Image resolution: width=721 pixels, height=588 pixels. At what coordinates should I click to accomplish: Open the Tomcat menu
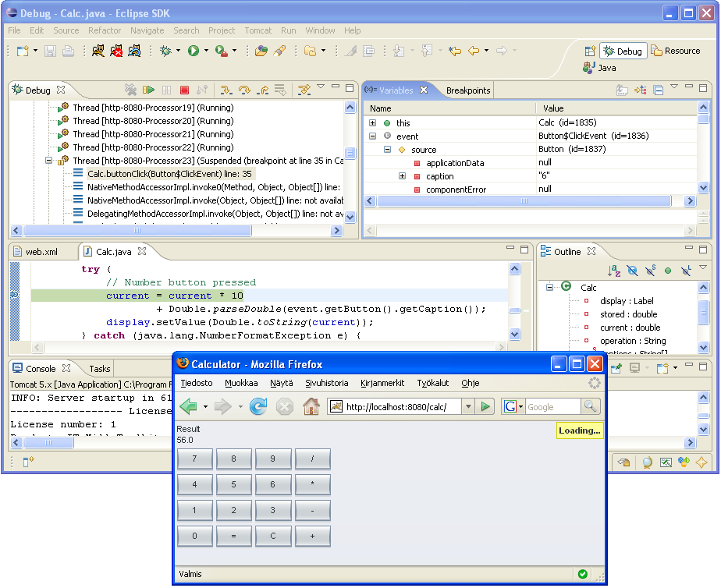click(257, 30)
